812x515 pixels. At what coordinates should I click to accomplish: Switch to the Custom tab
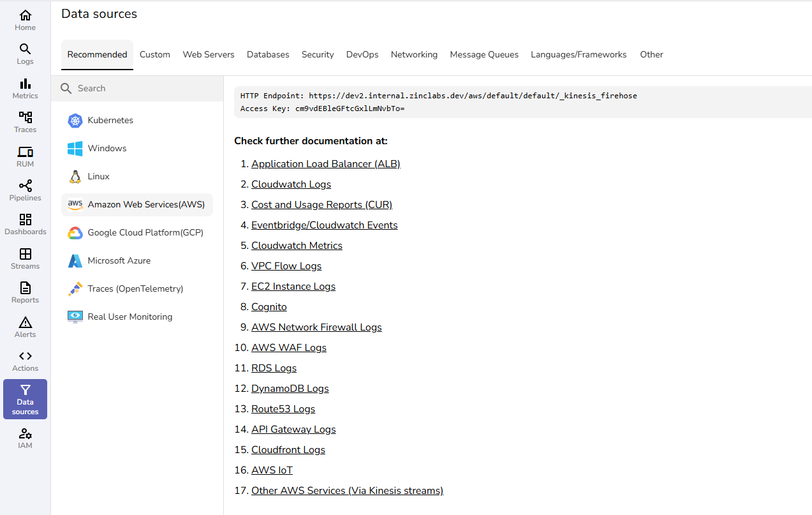coord(155,55)
